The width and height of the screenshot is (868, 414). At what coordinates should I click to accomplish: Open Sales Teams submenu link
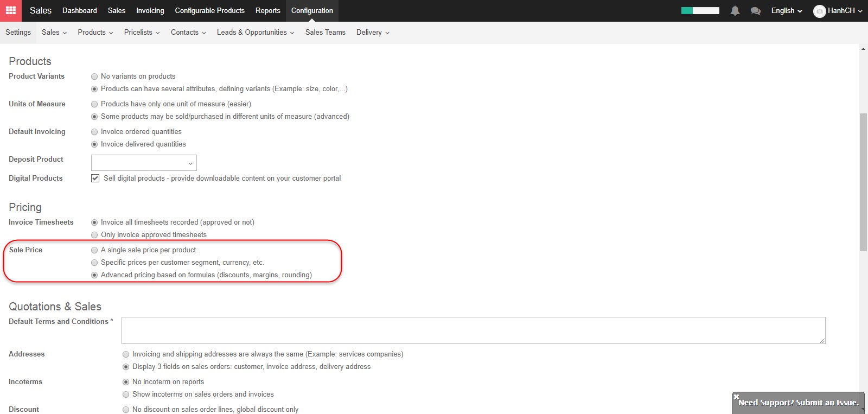[x=325, y=33]
